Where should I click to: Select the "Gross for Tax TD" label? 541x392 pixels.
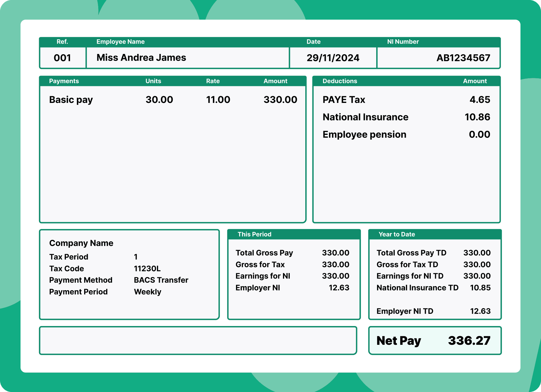pos(407,264)
